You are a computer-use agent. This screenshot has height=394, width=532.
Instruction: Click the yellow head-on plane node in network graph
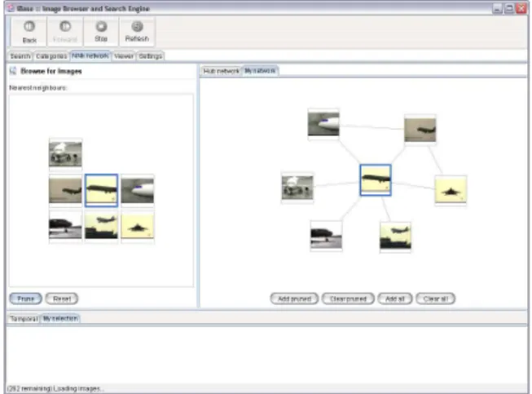451,191
